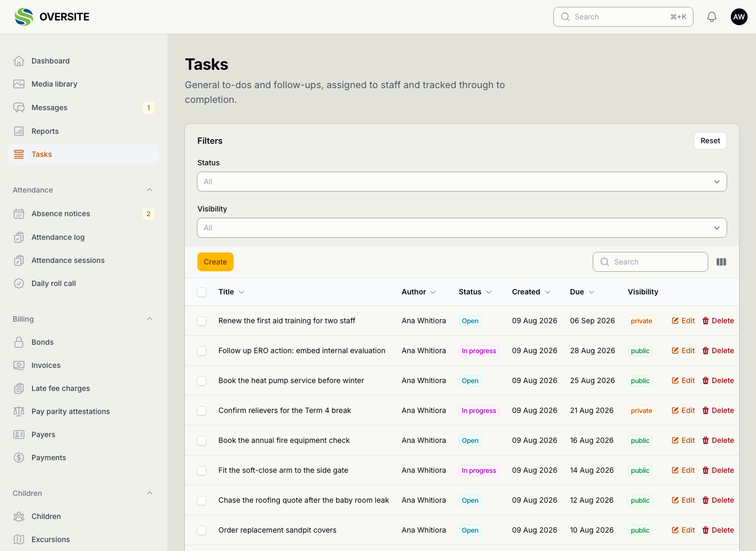Click the Attendance sessions clipboard icon
This screenshot has height=551, width=756.
(19, 260)
